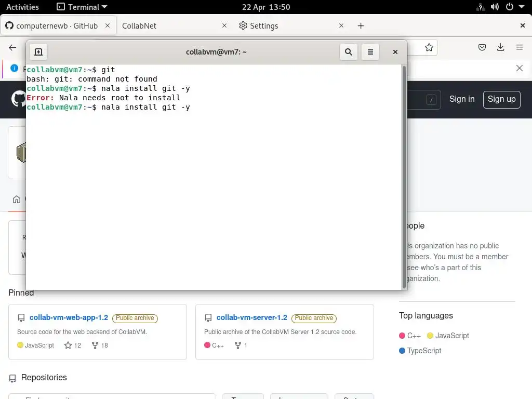
Task: Switch to the CollabNet tab
Action: coord(175,26)
